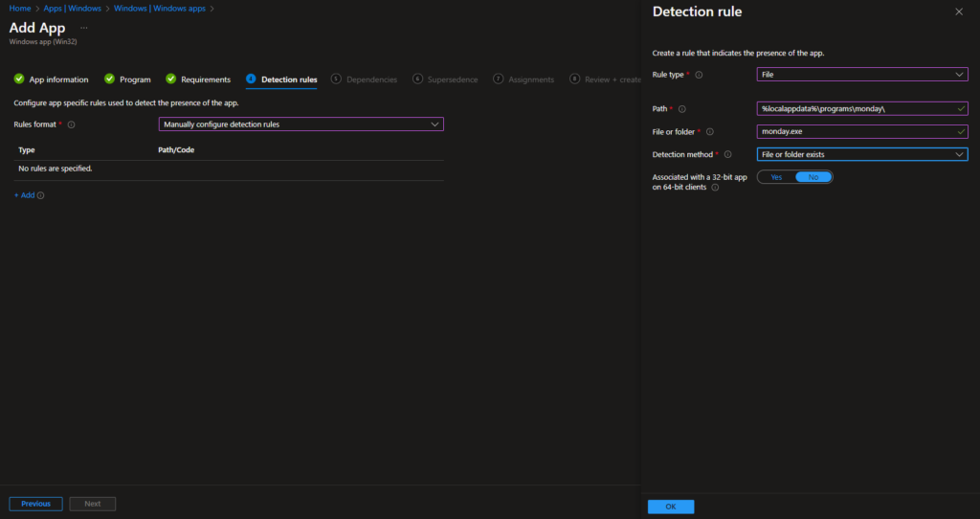The width and height of the screenshot is (980, 519).
Task: Switch to the App information step
Action: [x=58, y=79]
